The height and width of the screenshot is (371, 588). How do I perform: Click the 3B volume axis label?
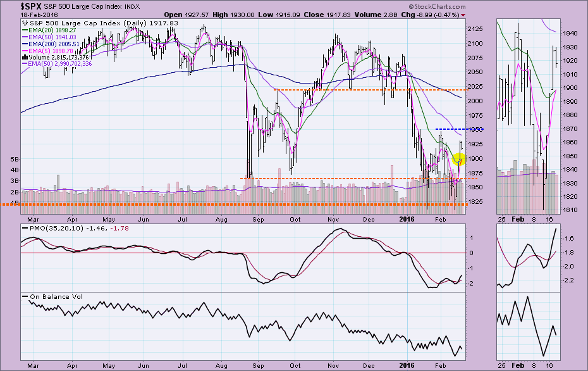[x=15, y=181]
